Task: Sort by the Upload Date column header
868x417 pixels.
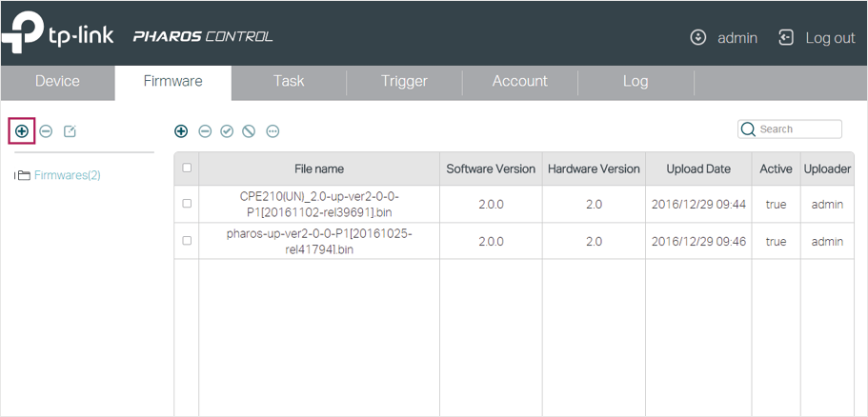Action: 698,169
